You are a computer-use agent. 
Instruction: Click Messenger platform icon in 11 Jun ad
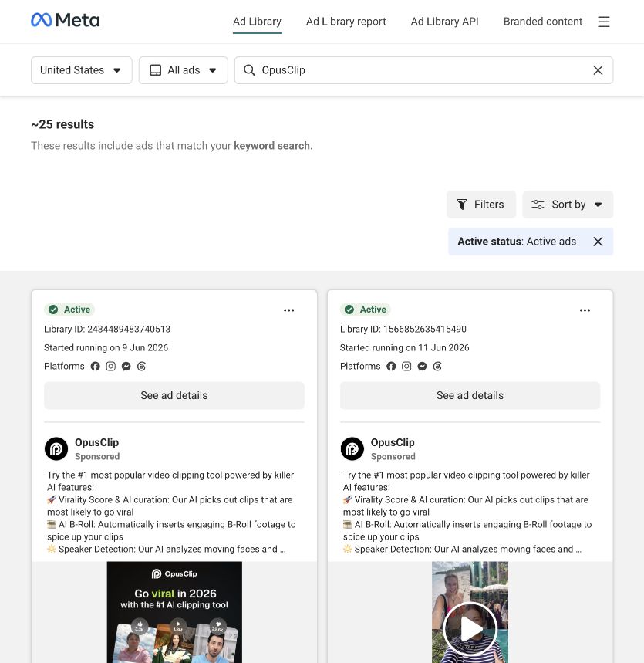click(x=422, y=366)
